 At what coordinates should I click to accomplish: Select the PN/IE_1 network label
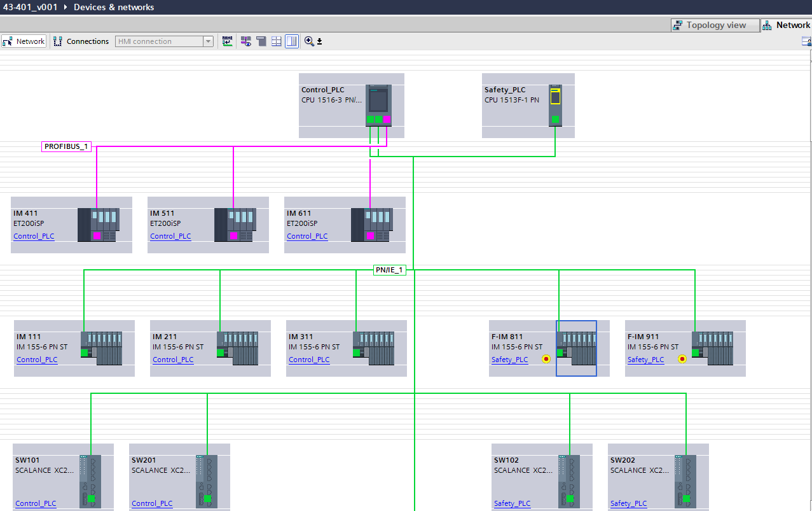click(389, 270)
